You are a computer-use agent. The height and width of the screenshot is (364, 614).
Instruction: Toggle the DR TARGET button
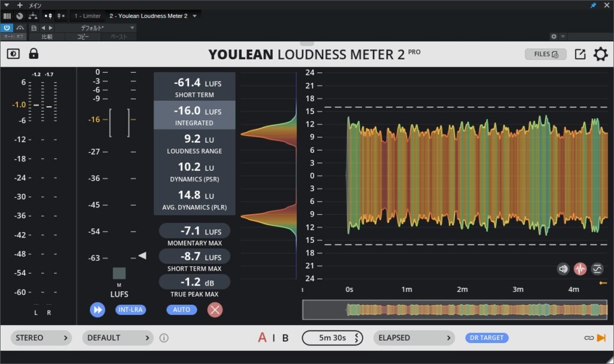487,338
